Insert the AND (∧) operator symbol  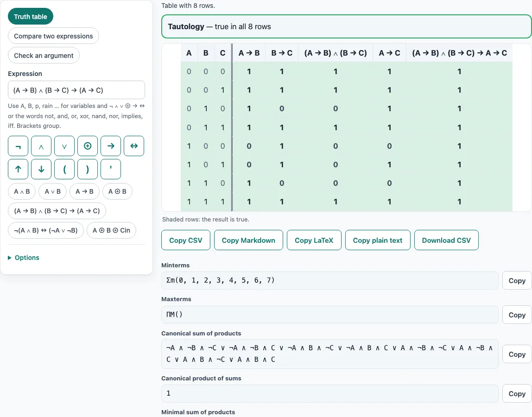pyautogui.click(x=41, y=146)
